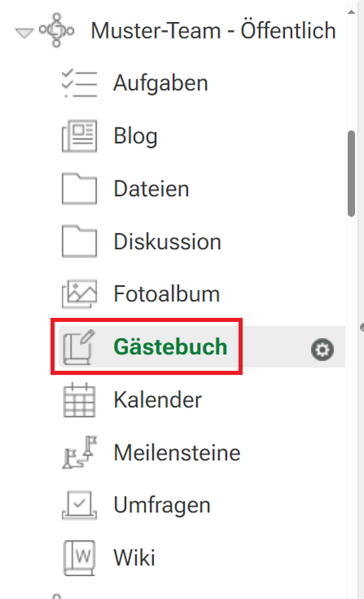
Task: Click the Blog newspaper icon
Action: [79, 136]
